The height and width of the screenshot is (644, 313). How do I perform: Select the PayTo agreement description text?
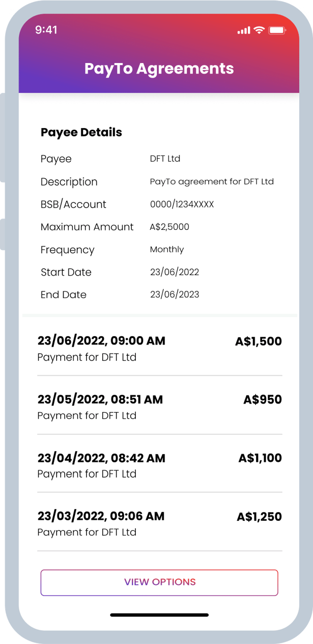[211, 182]
